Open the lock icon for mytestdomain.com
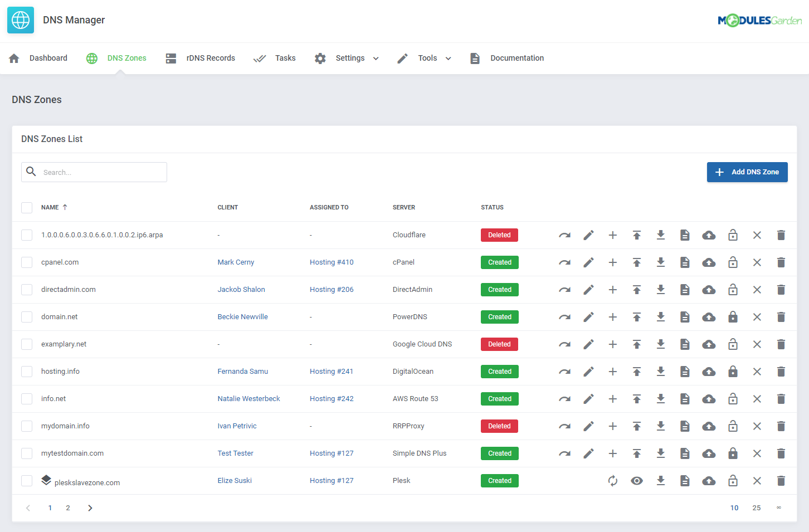 (x=733, y=453)
